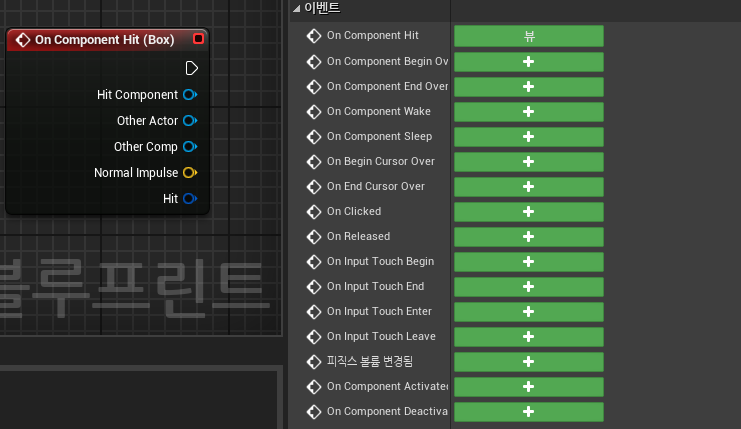Click the On Input Touch Leave icon
Viewport: 741px width, 429px height.
(314, 337)
